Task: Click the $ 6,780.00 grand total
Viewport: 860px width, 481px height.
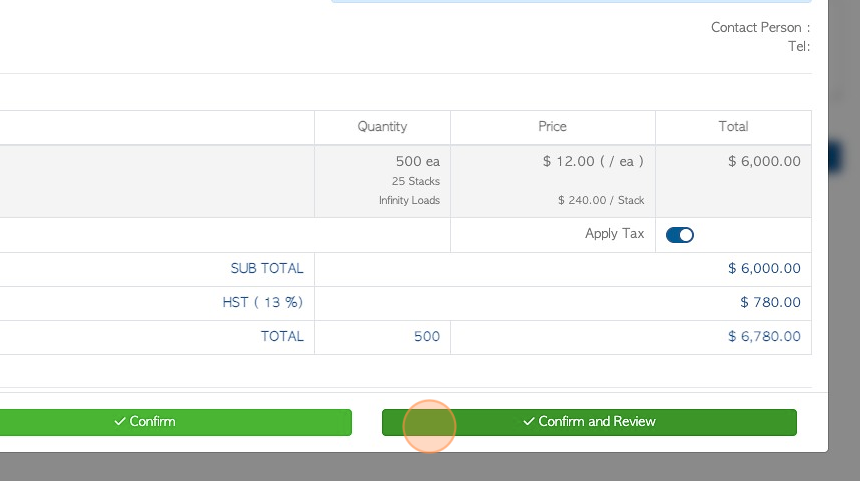Action: pyautogui.click(x=764, y=336)
